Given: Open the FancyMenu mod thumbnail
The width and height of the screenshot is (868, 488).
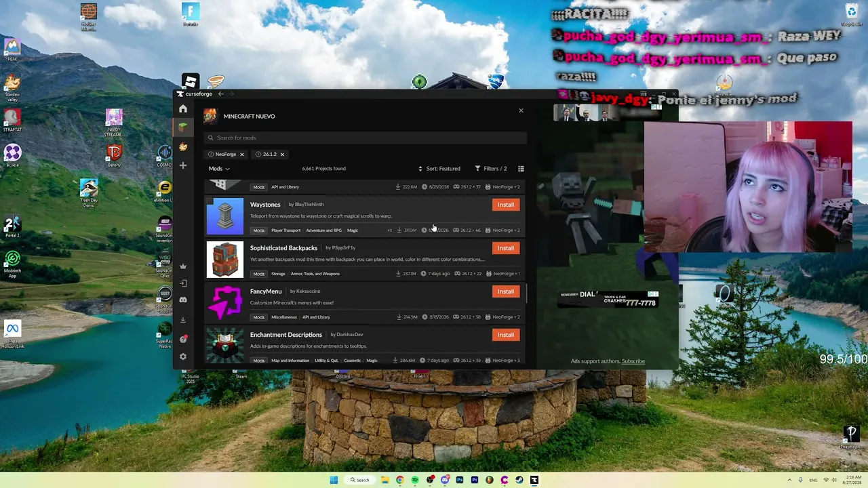Looking at the screenshot, I should (225, 303).
